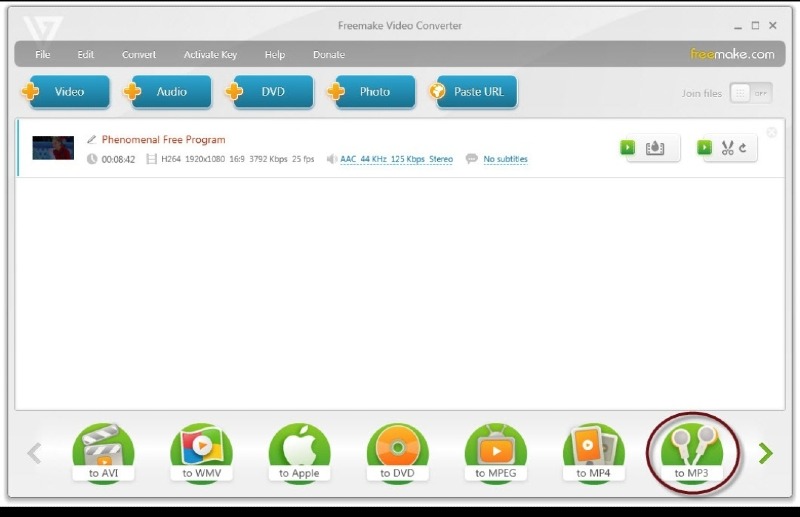Viewport: 800px width, 517px height.
Task: Select the title Phenomenal Free Program
Action: (x=163, y=139)
